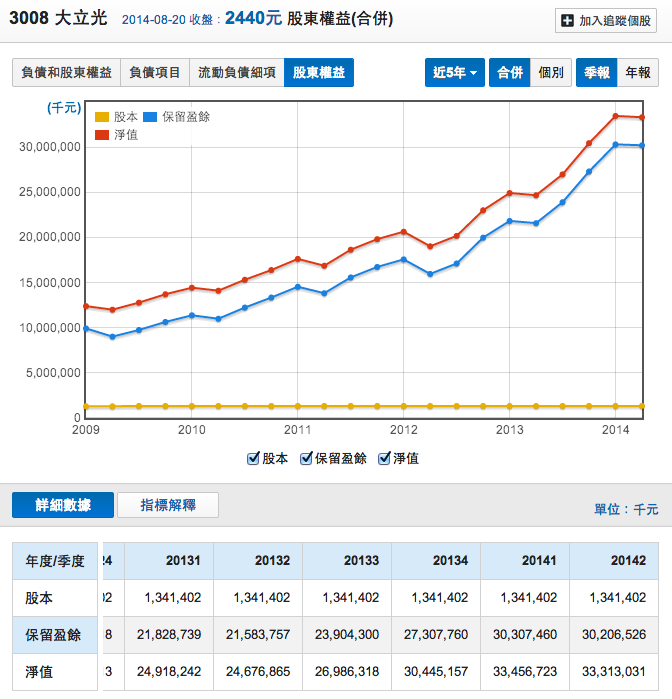
Task: Click the 詳細數據 button
Action: tap(63, 505)
